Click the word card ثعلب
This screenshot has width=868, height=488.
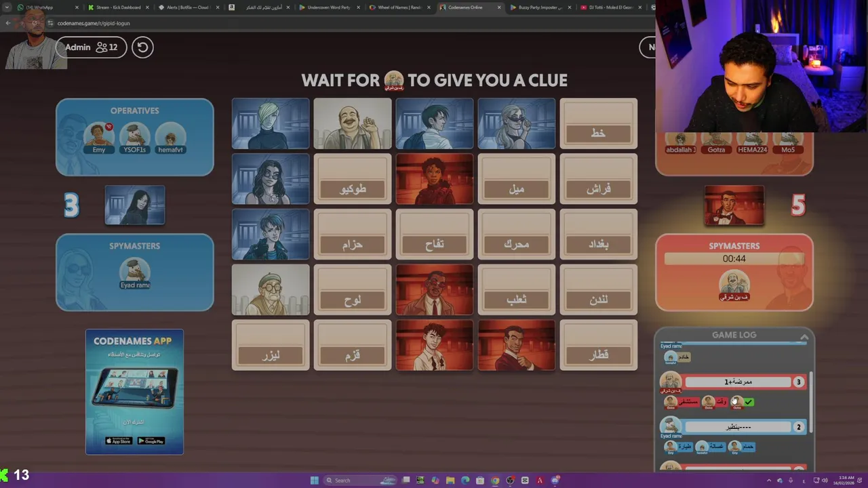pos(517,290)
